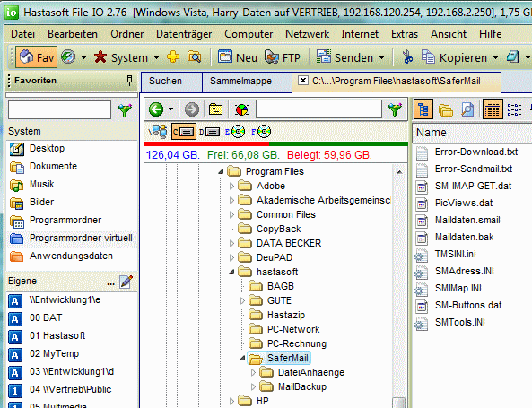Expand the Adobe folder
The image size is (532, 408).
pos(231,186)
